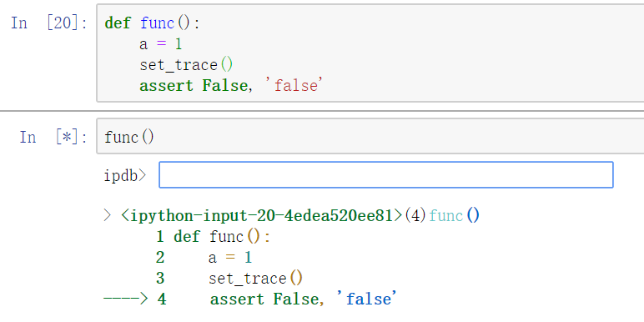Click debugger output line 1 'def func():'
Viewport: 644px width, 322px height.
[x=214, y=237]
